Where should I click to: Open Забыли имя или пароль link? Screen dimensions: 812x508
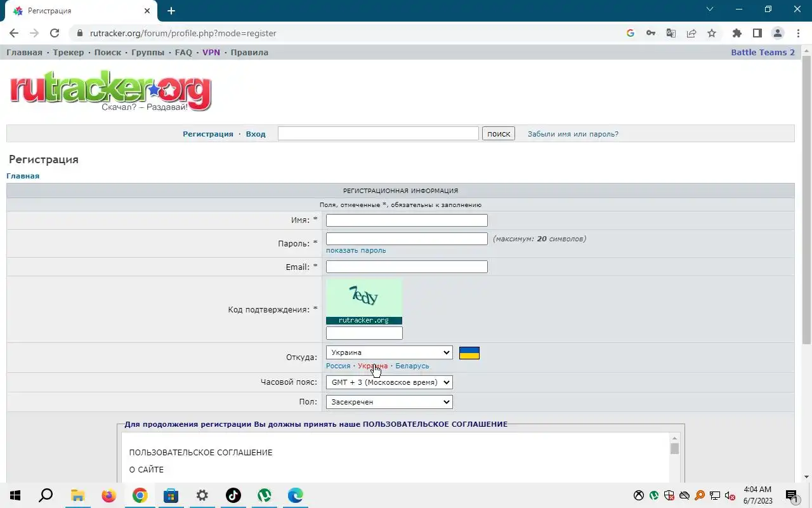[x=573, y=134]
